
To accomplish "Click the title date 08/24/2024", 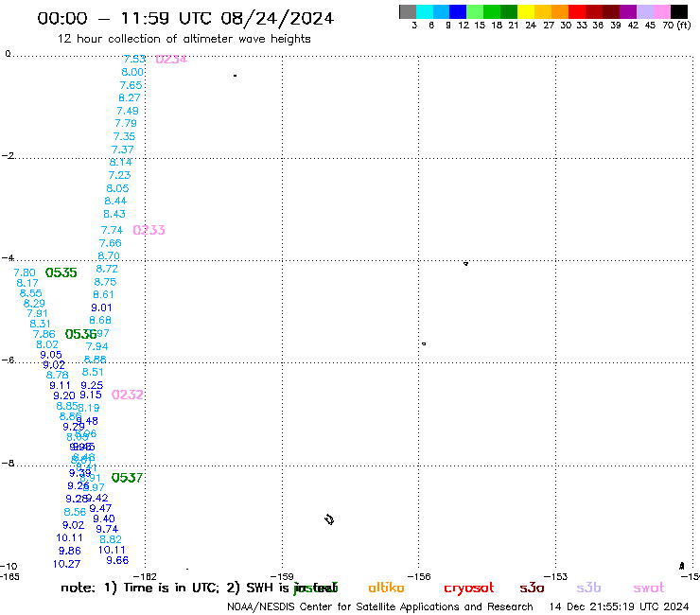I will (x=277, y=18).
